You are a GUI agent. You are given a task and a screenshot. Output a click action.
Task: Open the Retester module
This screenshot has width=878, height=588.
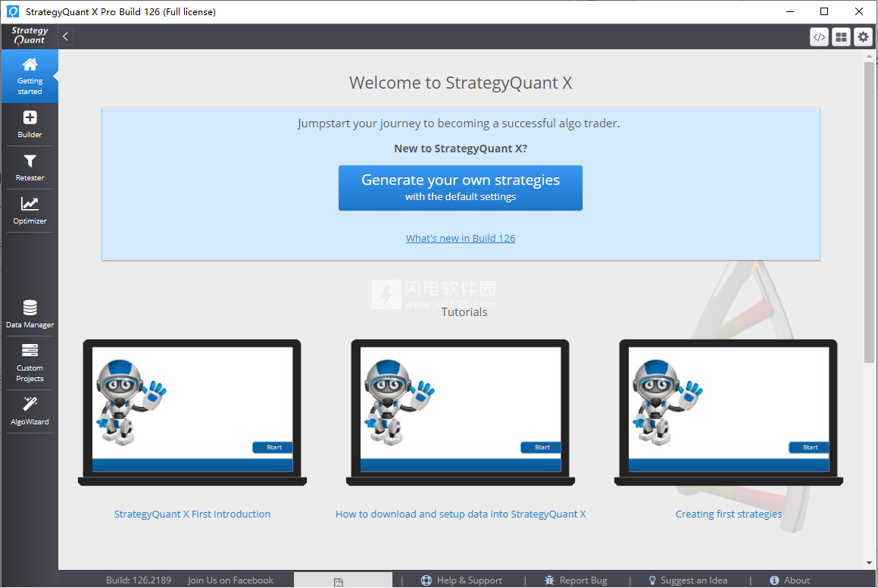pos(30,167)
